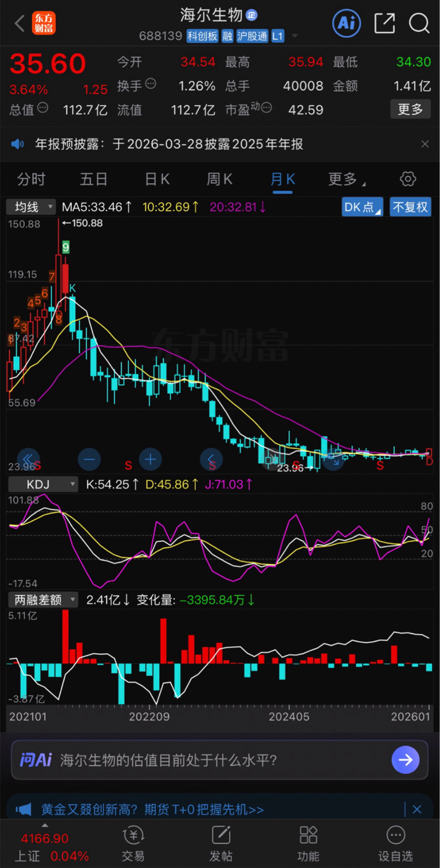Expand the 更多 chart period menu
Viewport: 440px width, 868px height.
tap(347, 179)
